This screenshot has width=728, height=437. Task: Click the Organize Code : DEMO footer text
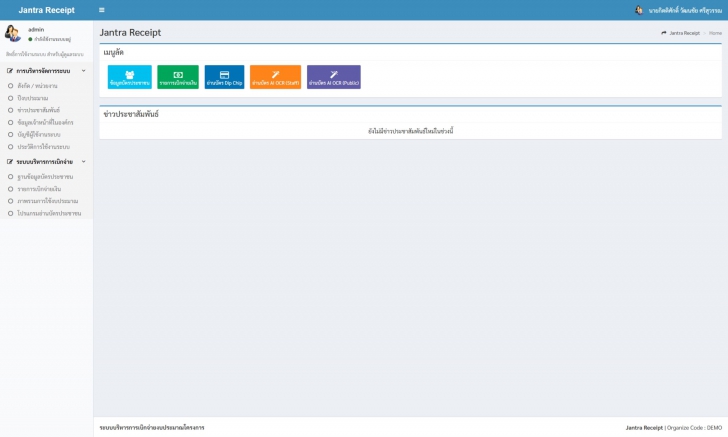pyautogui.click(x=694, y=428)
